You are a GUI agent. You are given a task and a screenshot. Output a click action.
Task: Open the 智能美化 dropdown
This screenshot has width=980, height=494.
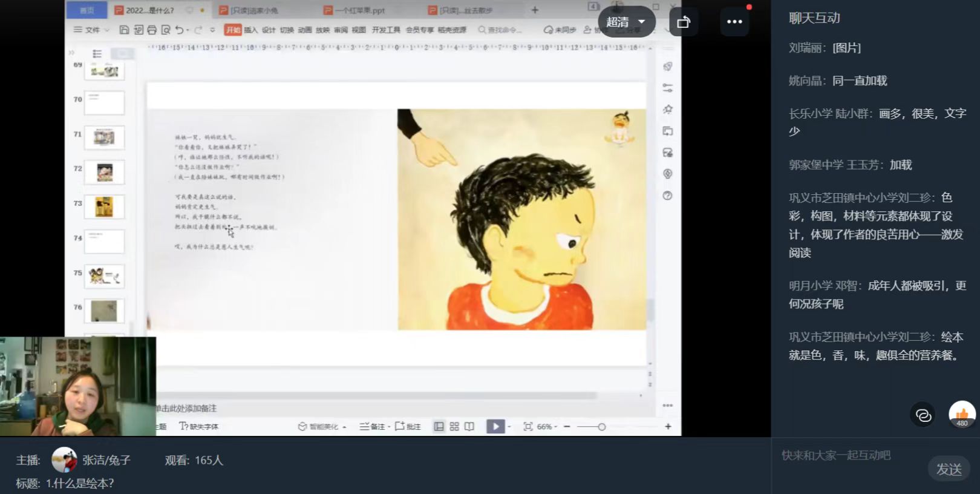pos(322,426)
